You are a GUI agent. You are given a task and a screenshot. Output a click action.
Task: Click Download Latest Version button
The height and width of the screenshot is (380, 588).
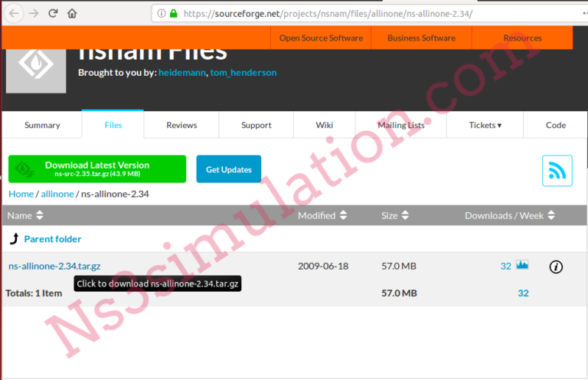97,169
